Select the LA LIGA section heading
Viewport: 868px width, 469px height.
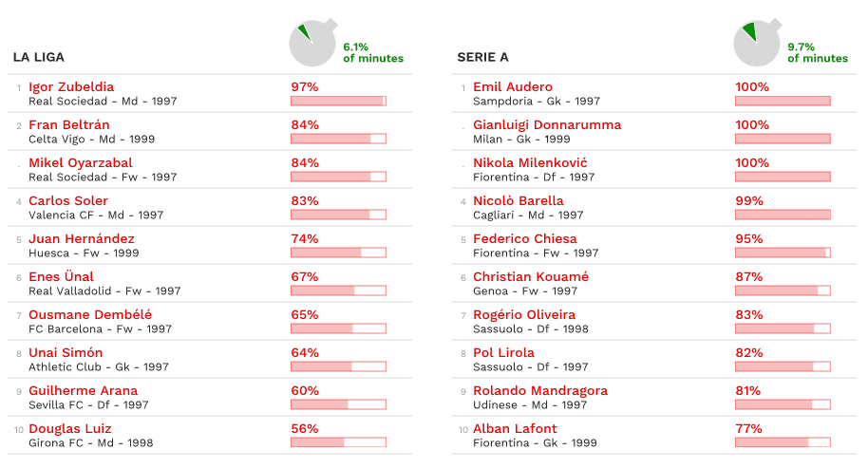(x=39, y=57)
